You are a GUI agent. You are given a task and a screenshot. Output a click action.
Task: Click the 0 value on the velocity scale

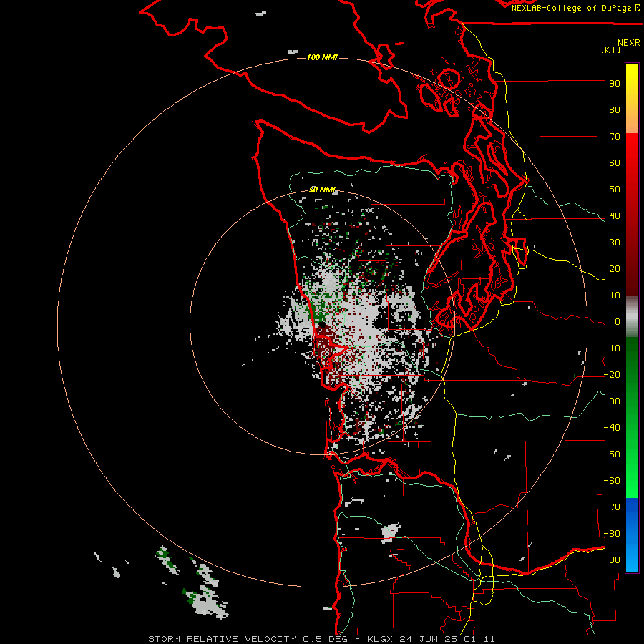618,322
